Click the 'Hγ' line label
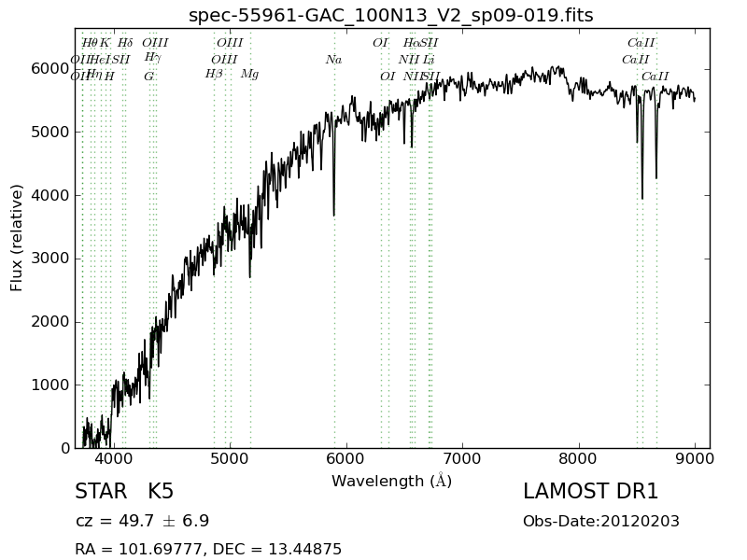Viewport: 747px width, 560px height. (152, 58)
